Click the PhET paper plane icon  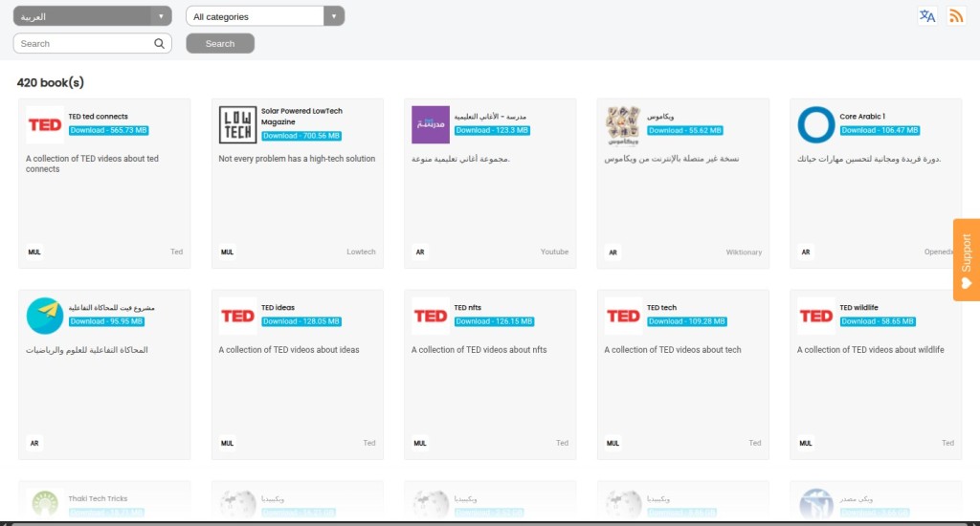[x=45, y=316]
